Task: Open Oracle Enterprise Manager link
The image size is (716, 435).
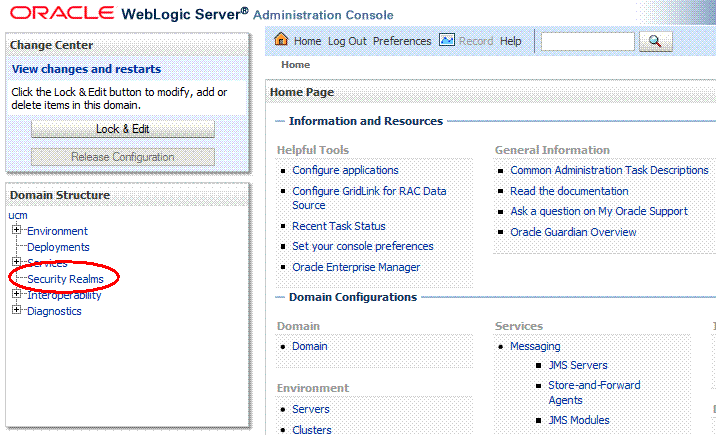Action: [356, 267]
